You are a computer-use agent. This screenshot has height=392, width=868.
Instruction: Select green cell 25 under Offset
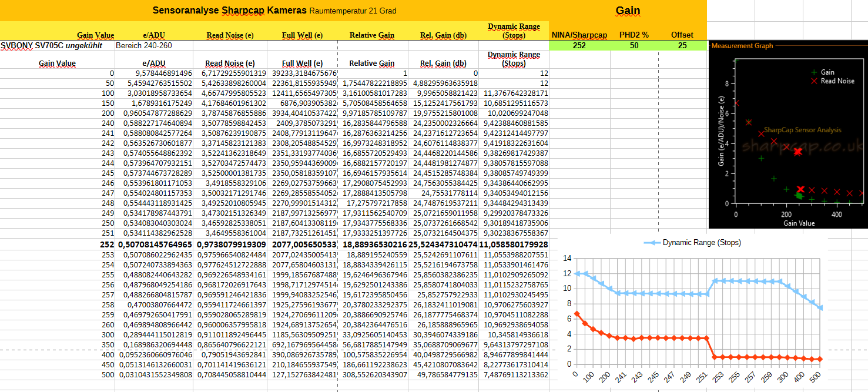click(x=682, y=45)
